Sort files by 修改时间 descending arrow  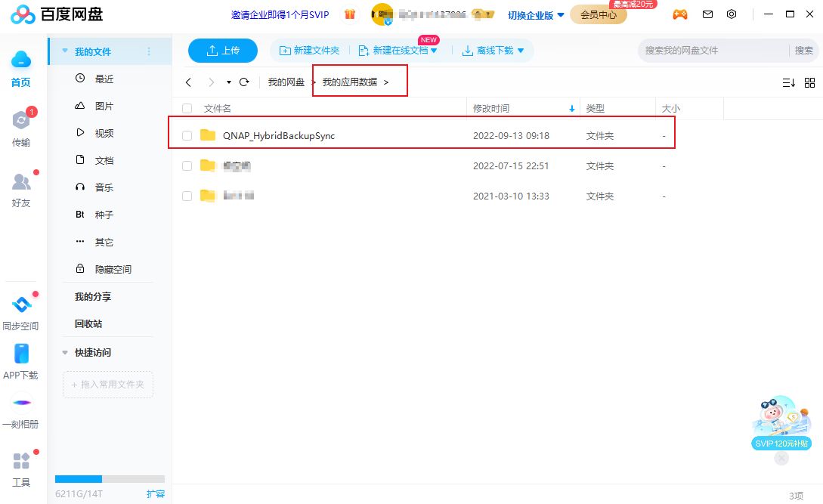(x=572, y=108)
